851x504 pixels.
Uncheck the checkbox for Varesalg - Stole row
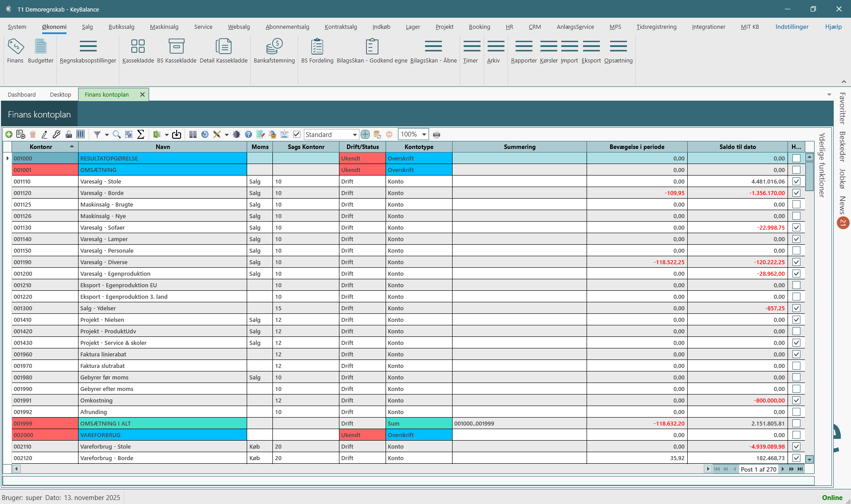[796, 181]
